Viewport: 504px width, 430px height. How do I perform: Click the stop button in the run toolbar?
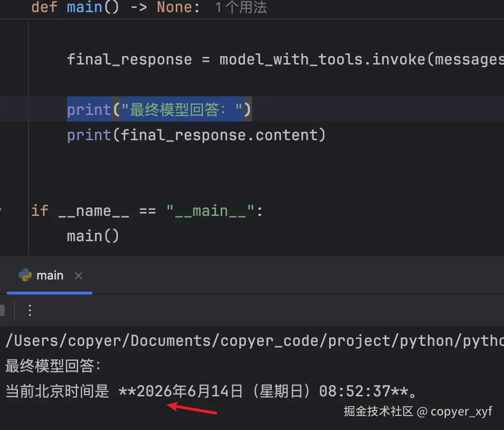pos(2,310)
